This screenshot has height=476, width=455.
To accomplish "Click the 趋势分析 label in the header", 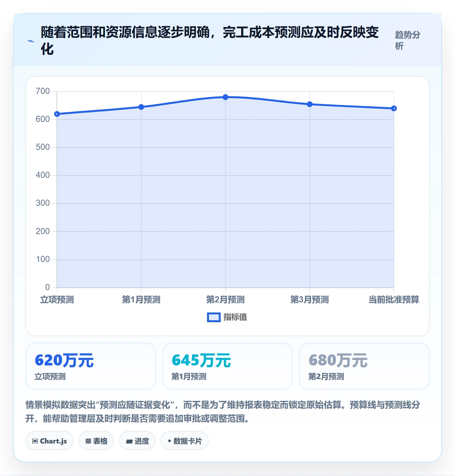I will point(408,40).
